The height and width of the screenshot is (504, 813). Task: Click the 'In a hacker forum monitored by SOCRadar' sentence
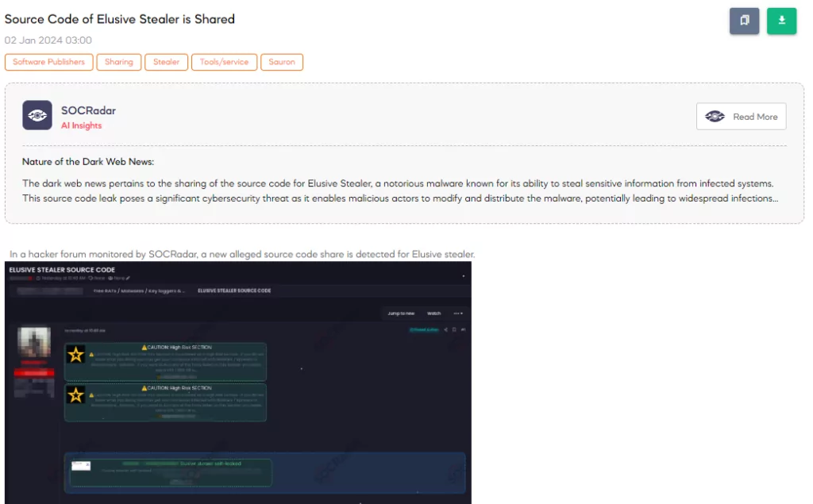coord(242,254)
